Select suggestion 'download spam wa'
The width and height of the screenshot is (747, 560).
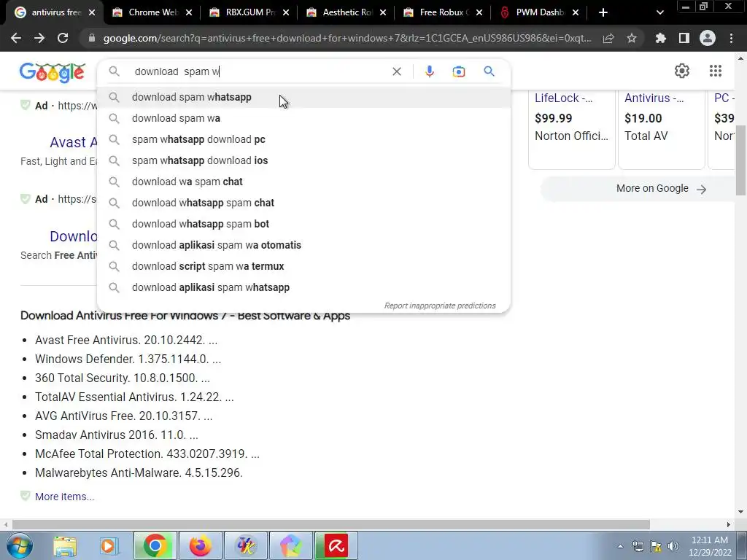click(x=303, y=118)
